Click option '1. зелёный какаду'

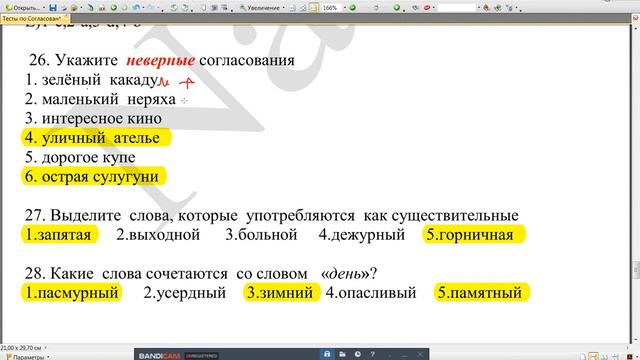92,80
